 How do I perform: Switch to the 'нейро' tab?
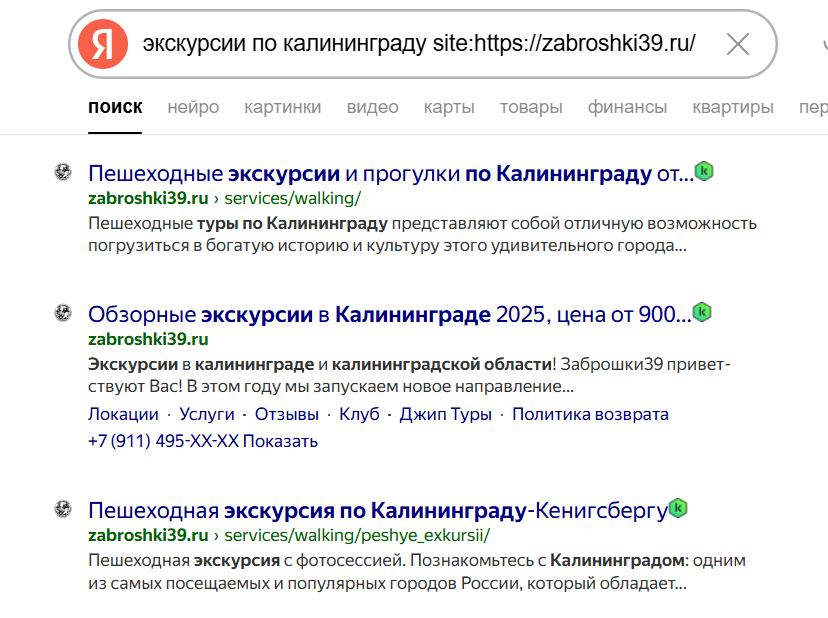tap(193, 107)
